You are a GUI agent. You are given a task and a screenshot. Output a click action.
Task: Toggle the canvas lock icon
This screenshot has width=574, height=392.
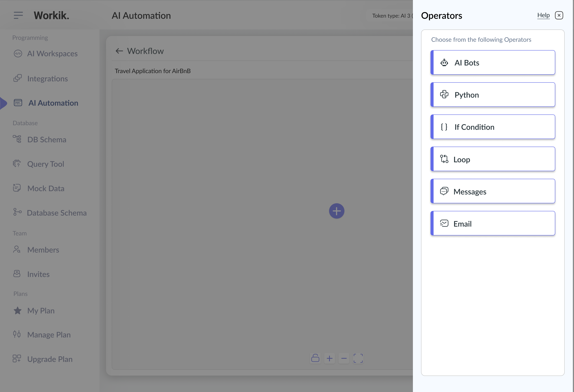tap(315, 358)
